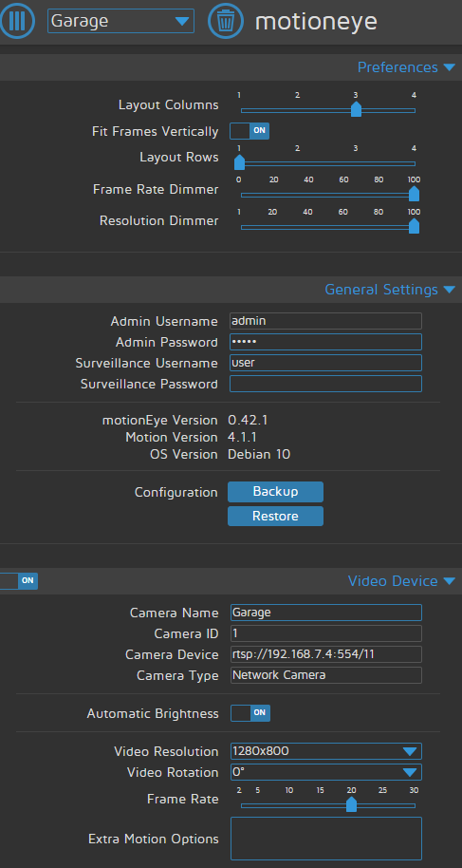Image resolution: width=462 pixels, height=868 pixels.
Task: Click the Admin Password field
Action: 326,342
